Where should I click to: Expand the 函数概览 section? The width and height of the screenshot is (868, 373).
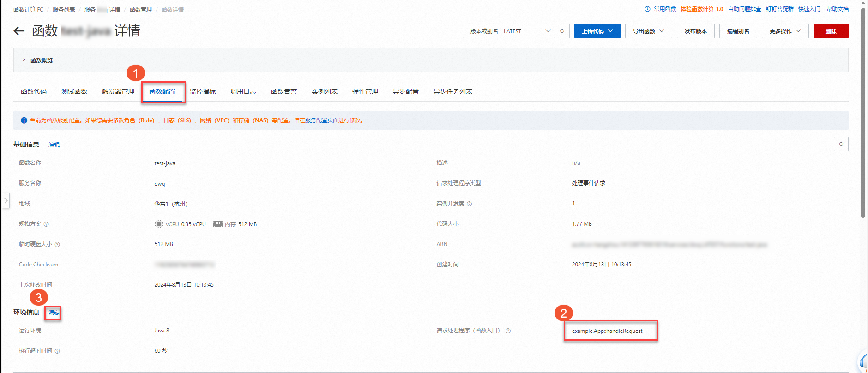pyautogui.click(x=24, y=60)
